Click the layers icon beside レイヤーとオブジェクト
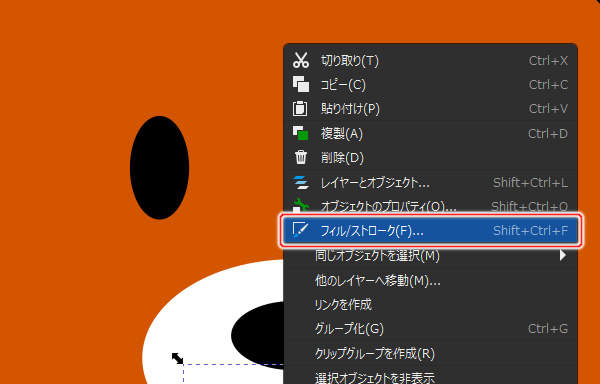600x384 pixels. click(x=301, y=182)
